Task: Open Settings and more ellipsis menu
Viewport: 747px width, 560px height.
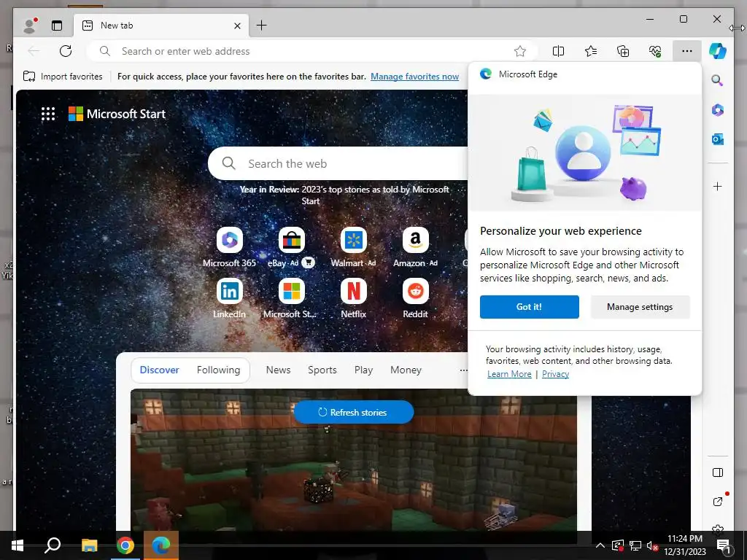Action: pos(687,51)
